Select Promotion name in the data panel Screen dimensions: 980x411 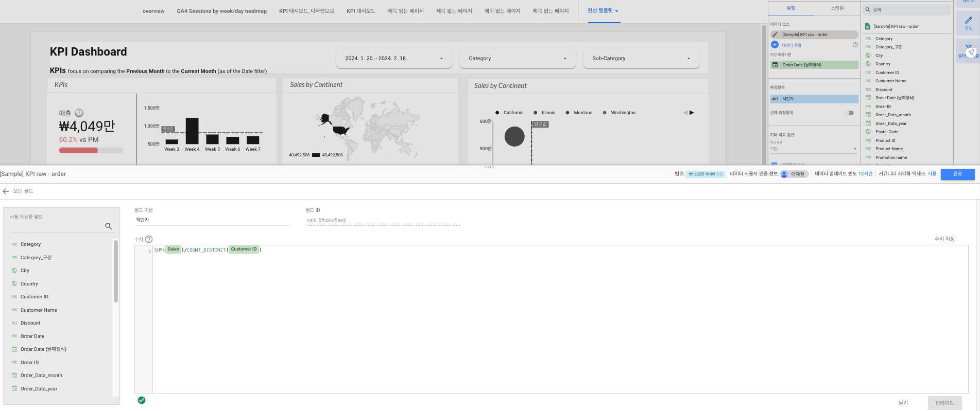[891, 157]
